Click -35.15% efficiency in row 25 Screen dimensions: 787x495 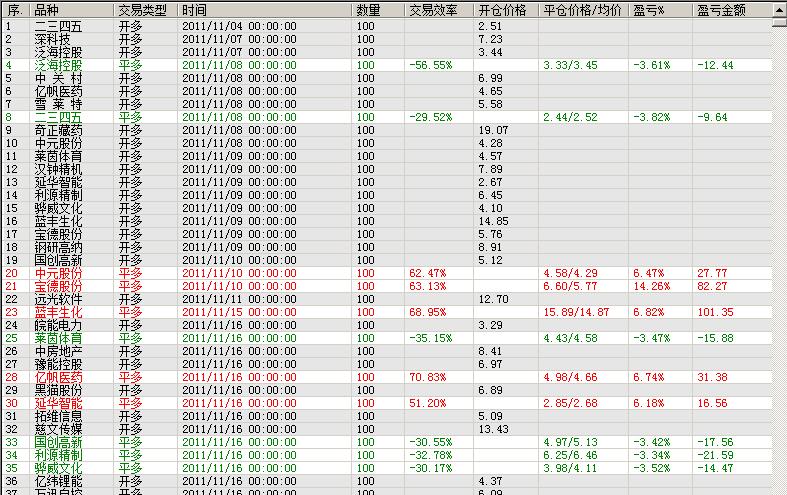(x=431, y=338)
